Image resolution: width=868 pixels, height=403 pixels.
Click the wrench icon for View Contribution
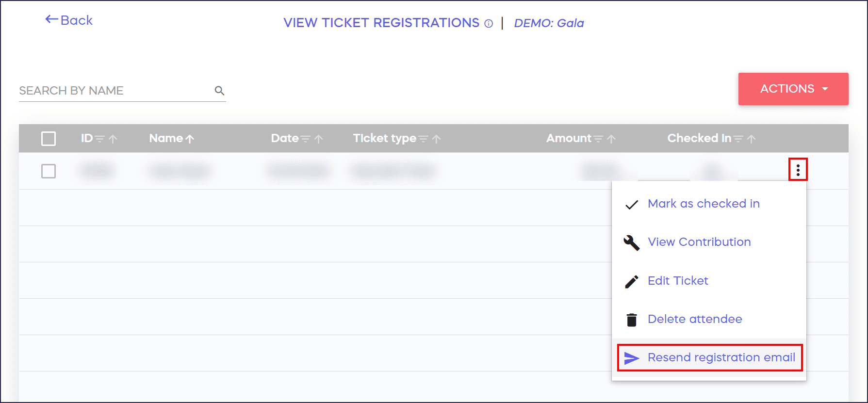click(x=631, y=242)
